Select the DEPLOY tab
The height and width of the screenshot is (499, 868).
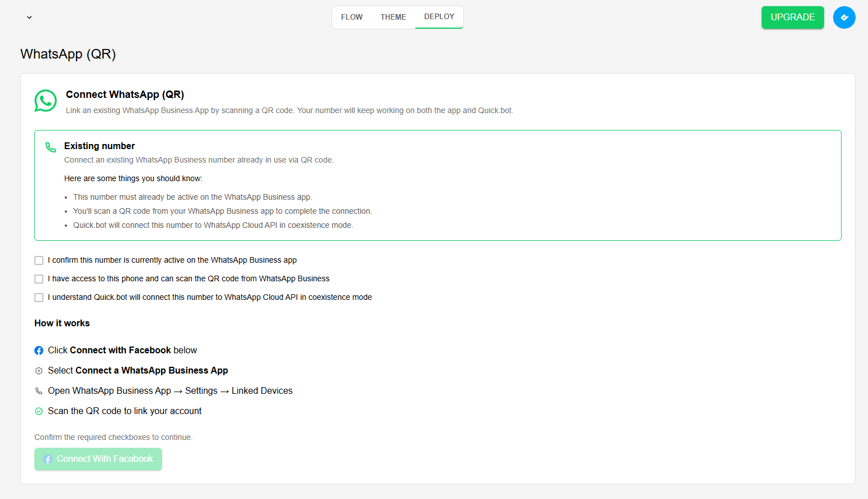(439, 17)
